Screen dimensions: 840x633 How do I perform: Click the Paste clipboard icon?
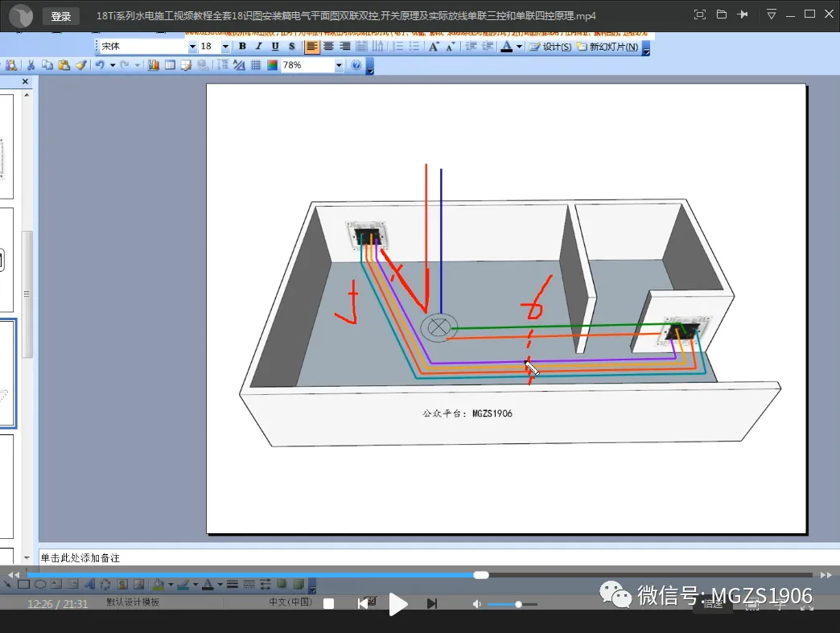pyautogui.click(x=64, y=65)
